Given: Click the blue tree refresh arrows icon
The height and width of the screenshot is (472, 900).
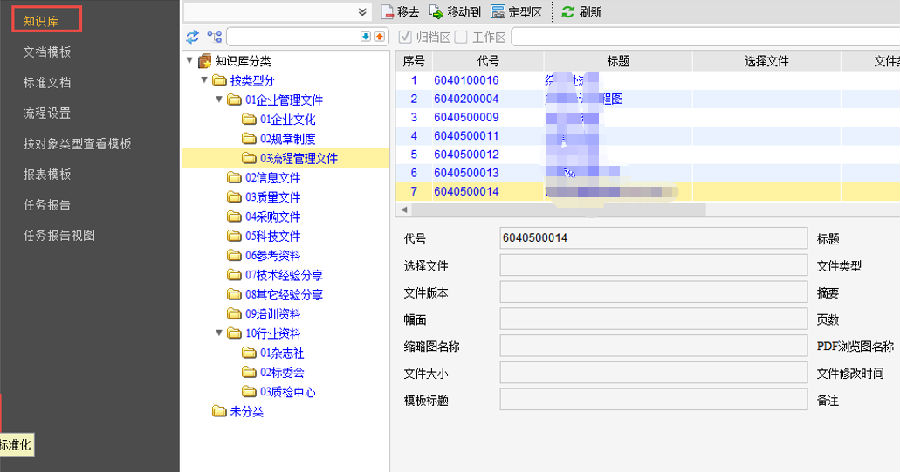Looking at the screenshot, I should (192, 37).
